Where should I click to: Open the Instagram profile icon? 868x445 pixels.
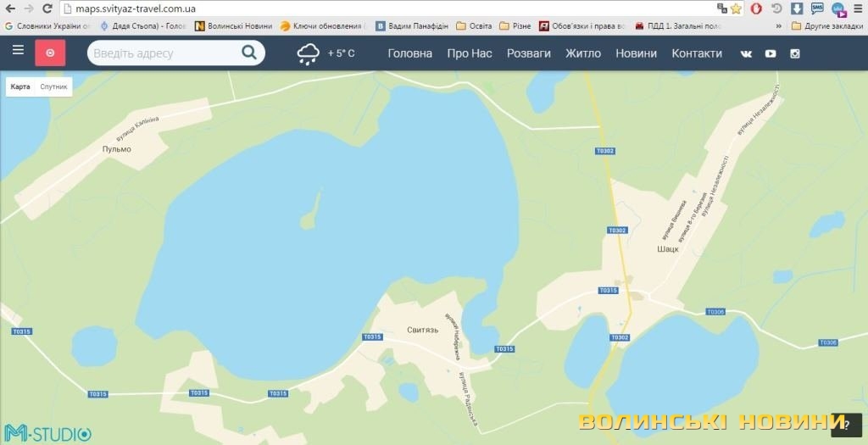795,53
